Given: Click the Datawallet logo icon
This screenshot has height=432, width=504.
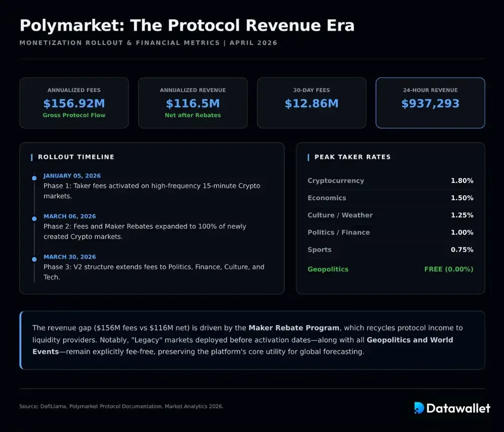Looking at the screenshot, I should [418, 408].
